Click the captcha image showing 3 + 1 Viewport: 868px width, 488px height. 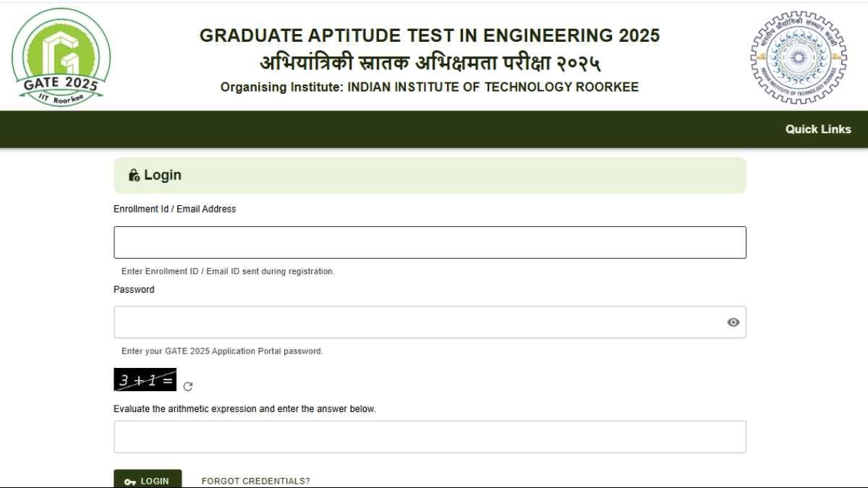(145, 379)
